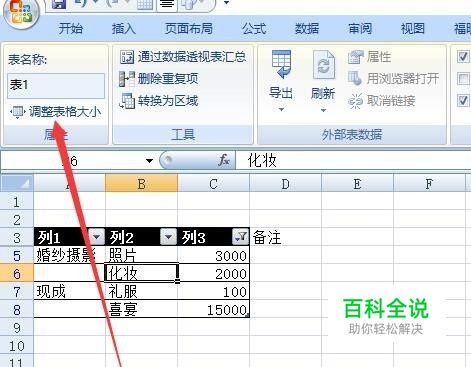The height and width of the screenshot is (367, 471).
Task: Click the Remove Duplicates icon
Action: pos(127,79)
